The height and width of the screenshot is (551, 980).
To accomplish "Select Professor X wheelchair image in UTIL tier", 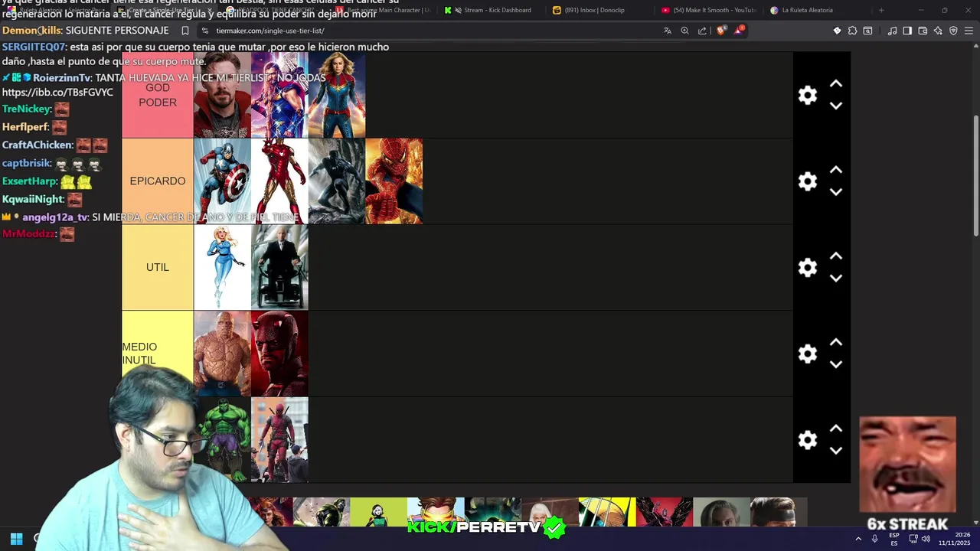I will (279, 267).
